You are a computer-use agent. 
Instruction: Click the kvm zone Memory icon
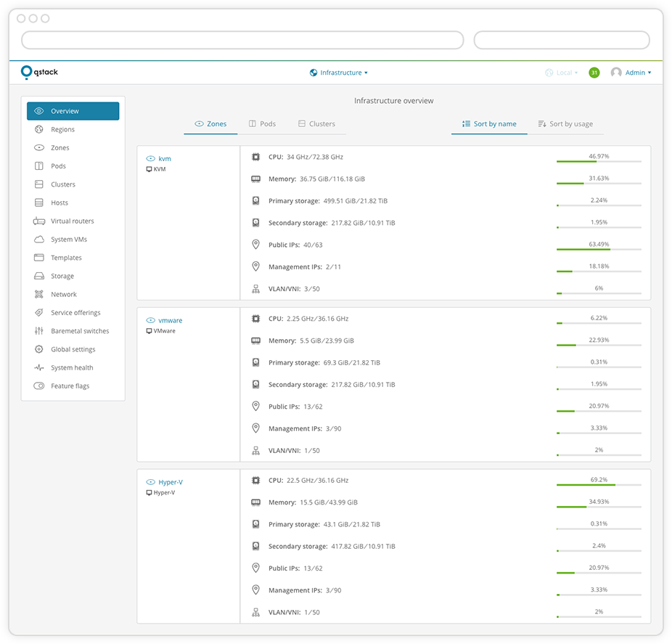256,179
